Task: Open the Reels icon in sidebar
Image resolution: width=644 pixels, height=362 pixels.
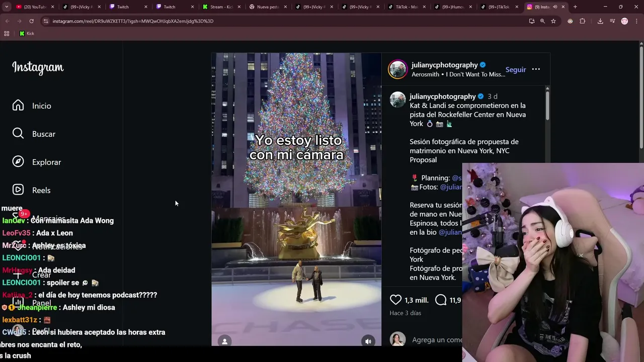Action: click(18, 190)
